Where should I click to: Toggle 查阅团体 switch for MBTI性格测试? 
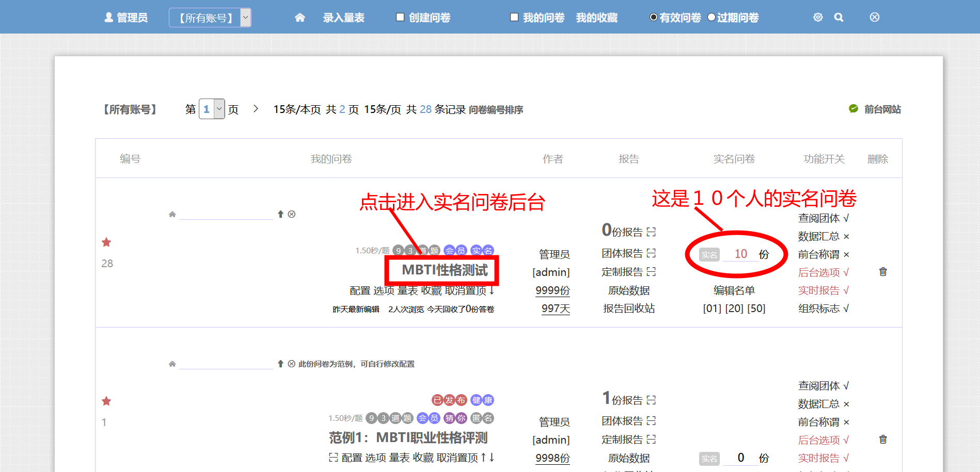point(824,218)
